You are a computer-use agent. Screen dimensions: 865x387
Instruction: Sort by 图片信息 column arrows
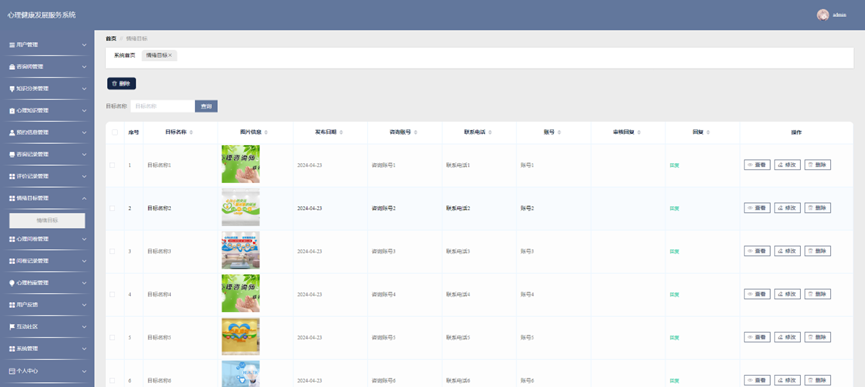click(x=266, y=132)
